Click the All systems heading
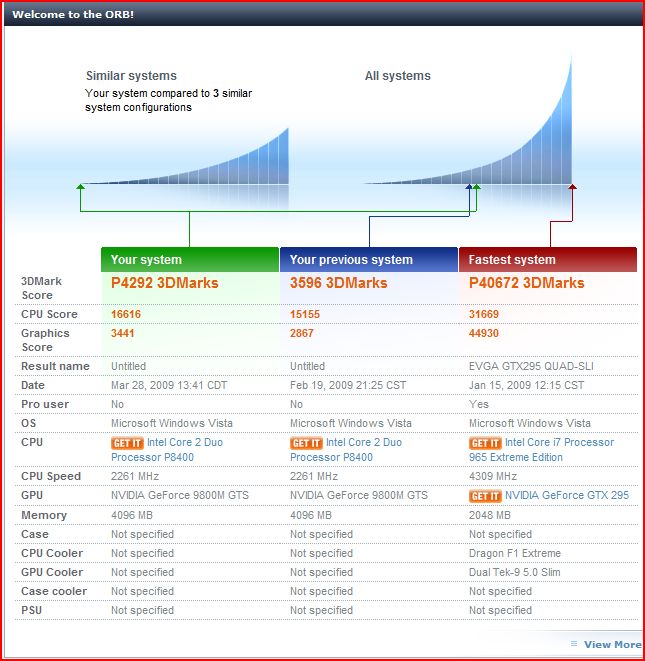This screenshot has width=645, height=661. click(398, 76)
